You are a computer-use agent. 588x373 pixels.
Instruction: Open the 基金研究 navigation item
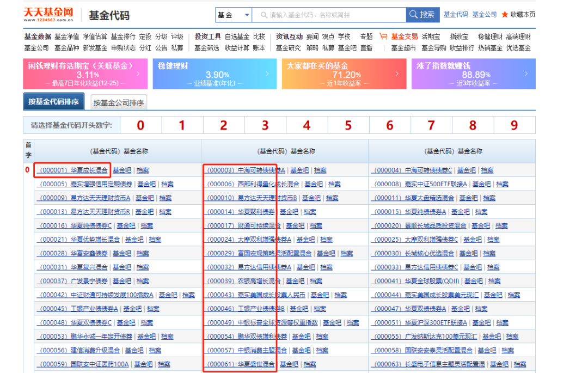tap(289, 48)
